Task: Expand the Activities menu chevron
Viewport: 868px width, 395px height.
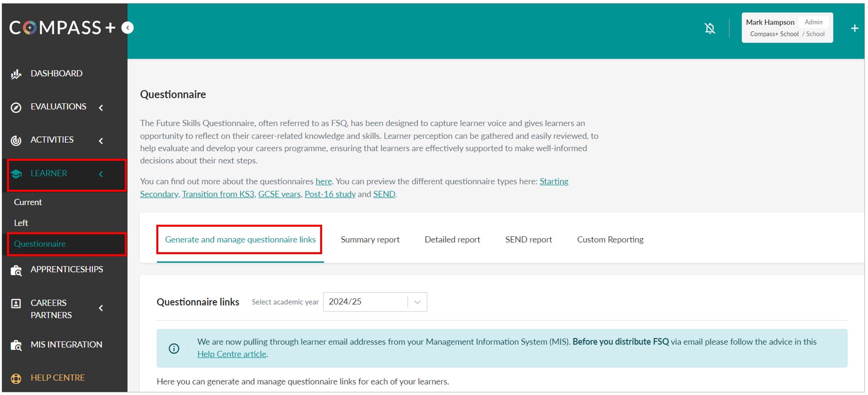Action: (x=101, y=141)
